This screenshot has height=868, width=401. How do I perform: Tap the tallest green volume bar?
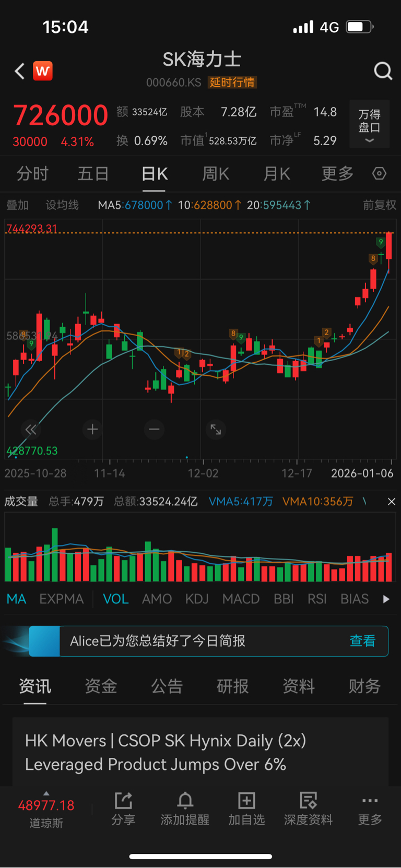click(55, 555)
